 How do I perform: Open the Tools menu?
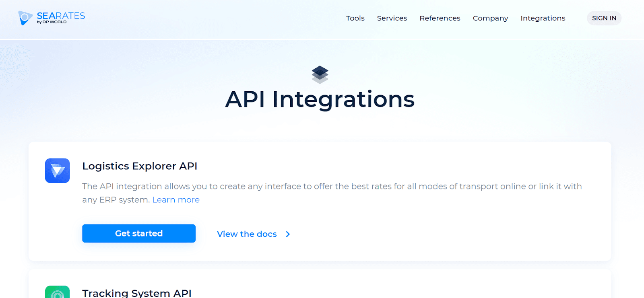355,18
